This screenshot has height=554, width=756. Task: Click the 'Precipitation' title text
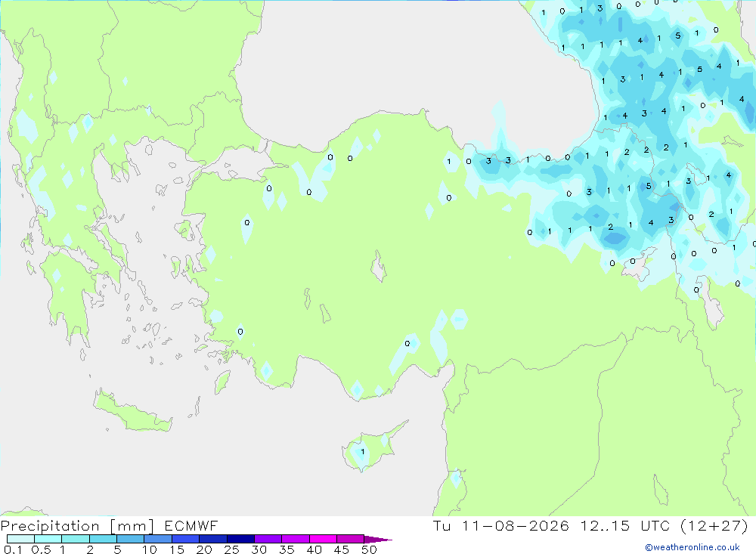coord(50,525)
